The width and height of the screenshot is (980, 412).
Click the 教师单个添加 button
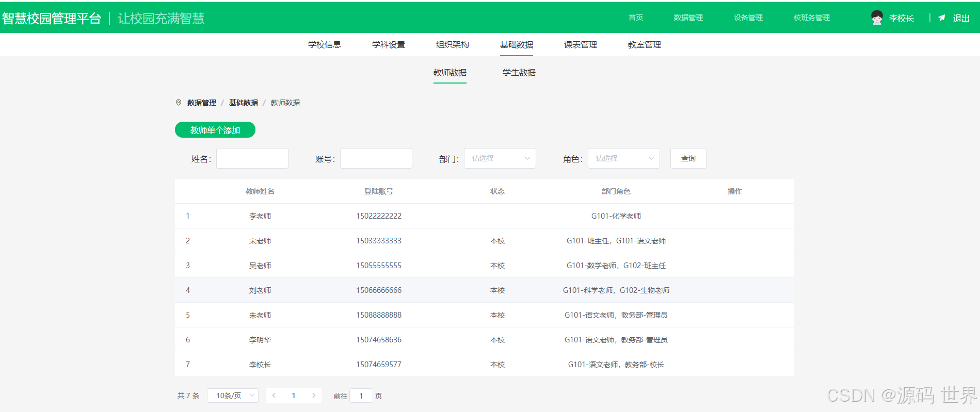pyautogui.click(x=215, y=130)
